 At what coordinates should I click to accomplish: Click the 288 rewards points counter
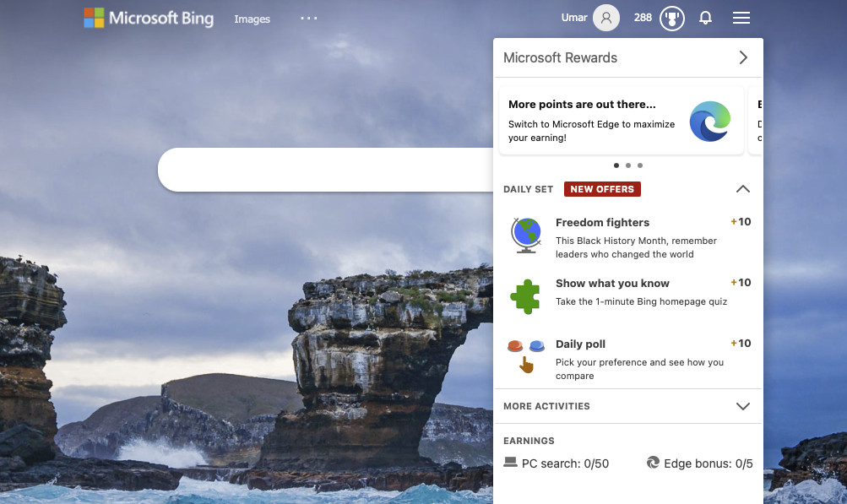tap(643, 18)
